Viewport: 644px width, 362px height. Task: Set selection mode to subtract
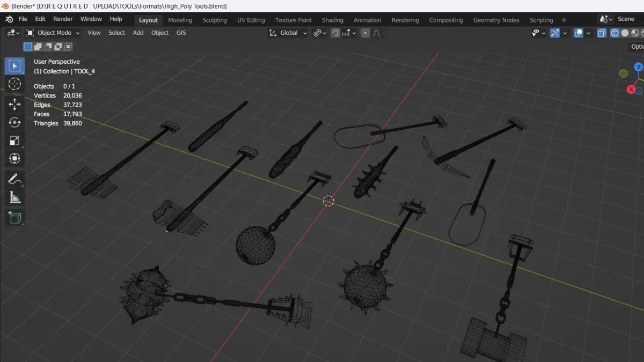(x=48, y=47)
